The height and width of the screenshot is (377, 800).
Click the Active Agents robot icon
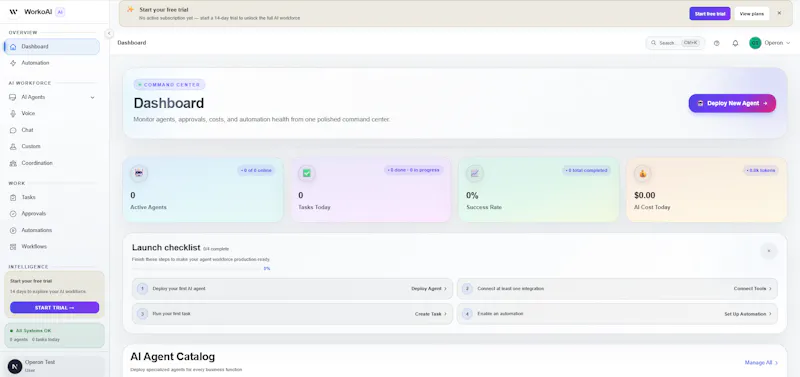pos(139,173)
